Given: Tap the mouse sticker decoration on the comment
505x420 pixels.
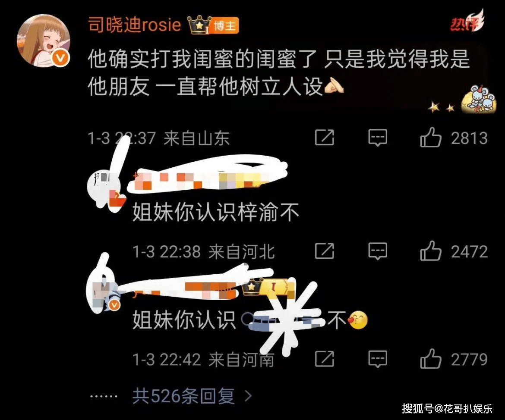Looking at the screenshot, I should [x=479, y=99].
